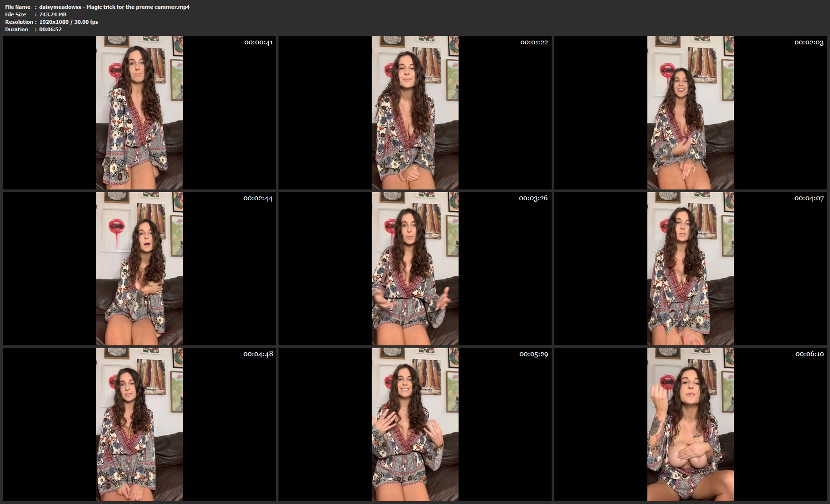Click the File Size value 743.74 MB
Viewport: 830px width, 504px height.
click(53, 14)
